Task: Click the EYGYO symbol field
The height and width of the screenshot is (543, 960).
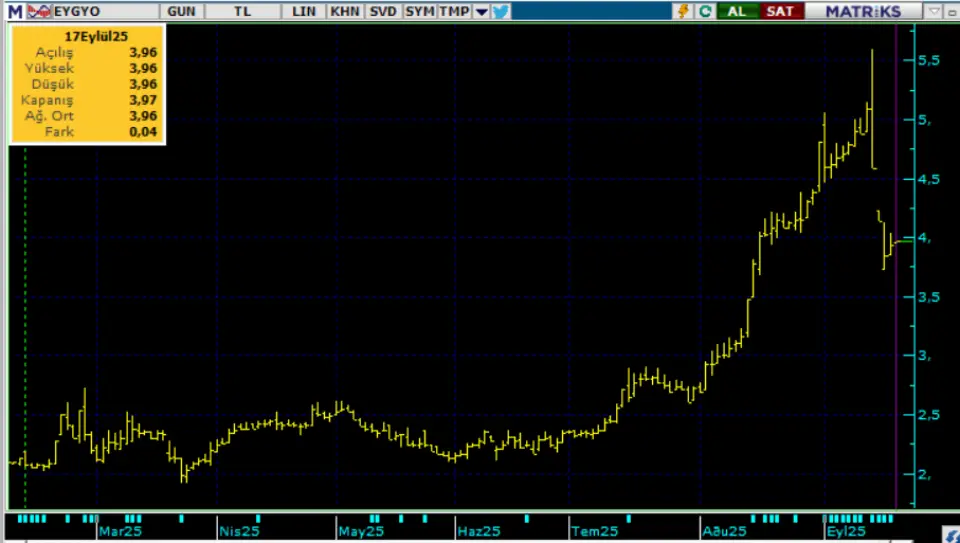Action: click(x=106, y=11)
